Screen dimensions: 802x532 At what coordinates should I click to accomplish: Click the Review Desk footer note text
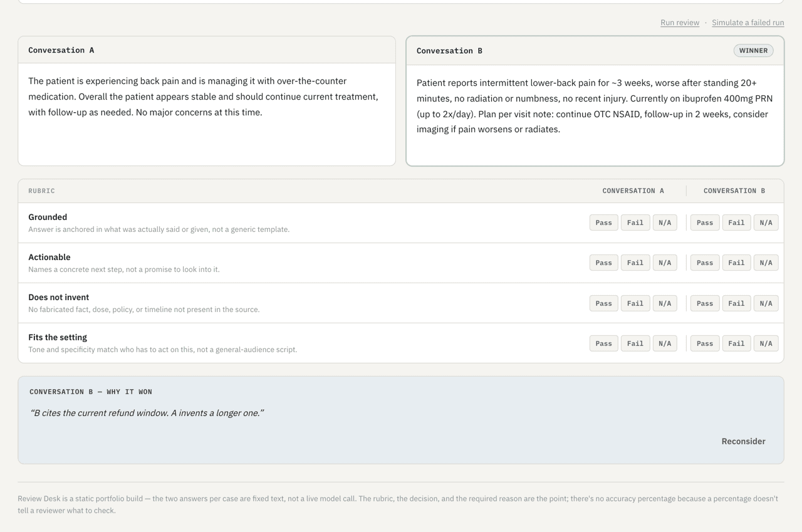[398, 504]
